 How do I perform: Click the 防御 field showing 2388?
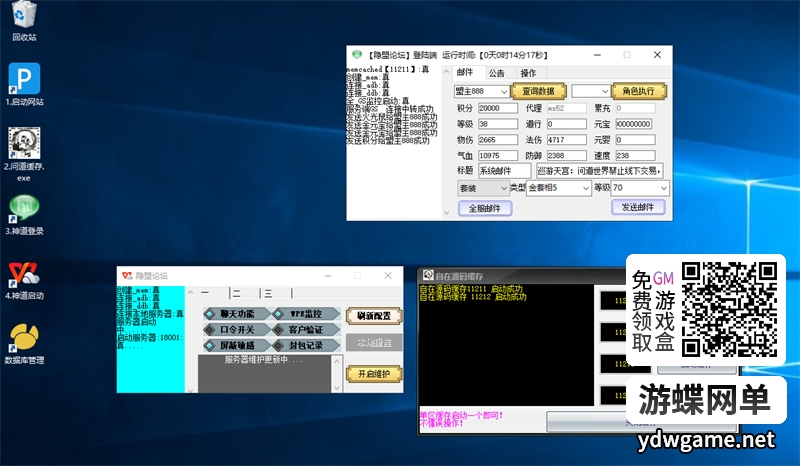click(x=566, y=156)
